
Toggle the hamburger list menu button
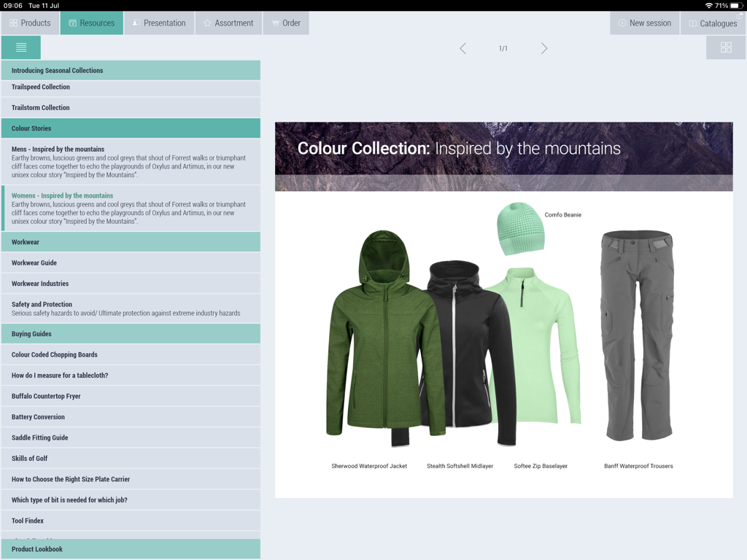[x=21, y=47]
